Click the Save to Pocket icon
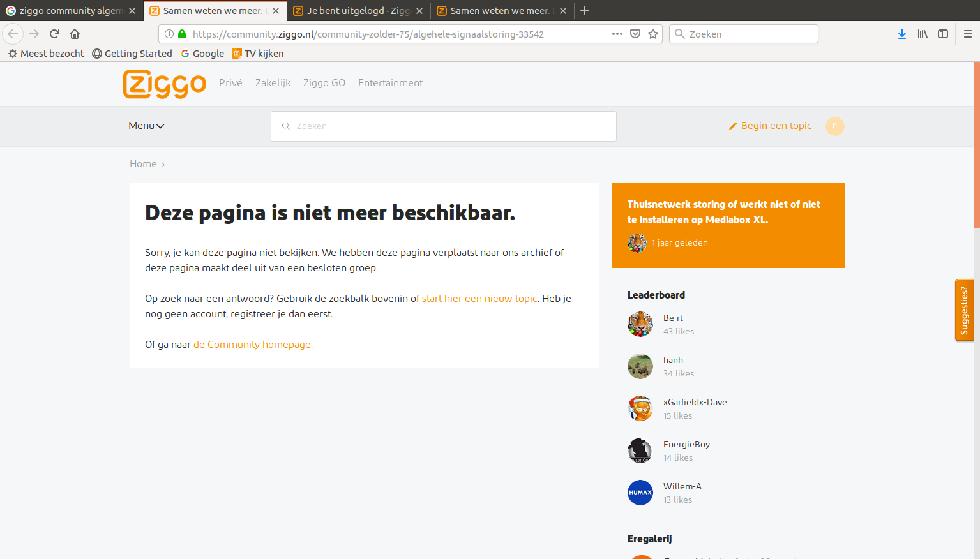The height and width of the screenshot is (559, 980). 635,34
